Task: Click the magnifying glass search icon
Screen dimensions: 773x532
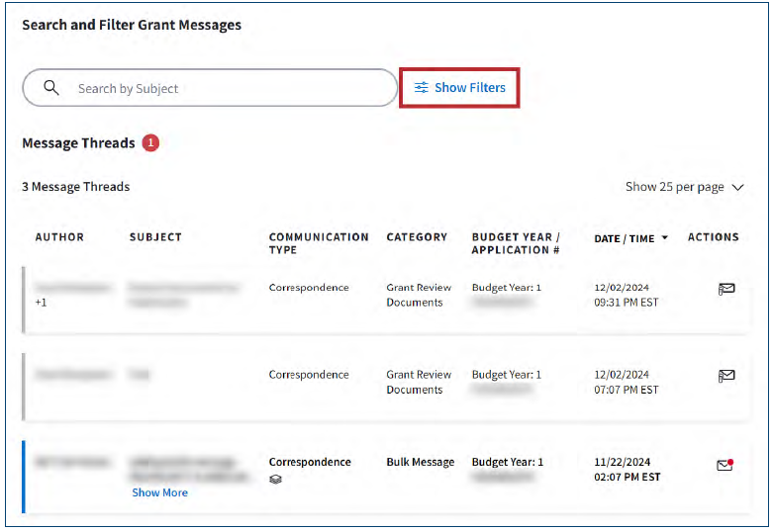Action: click(x=51, y=88)
